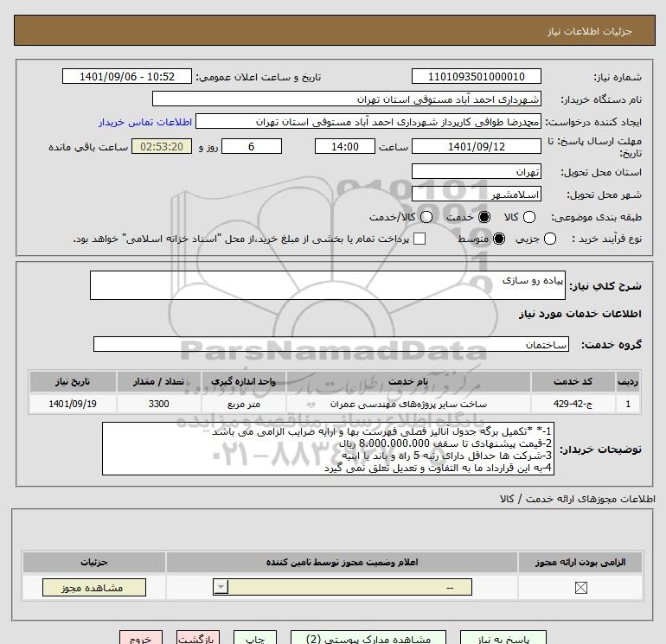Click the buyer notes text area
Screen dimensions: 666x644
(328, 449)
